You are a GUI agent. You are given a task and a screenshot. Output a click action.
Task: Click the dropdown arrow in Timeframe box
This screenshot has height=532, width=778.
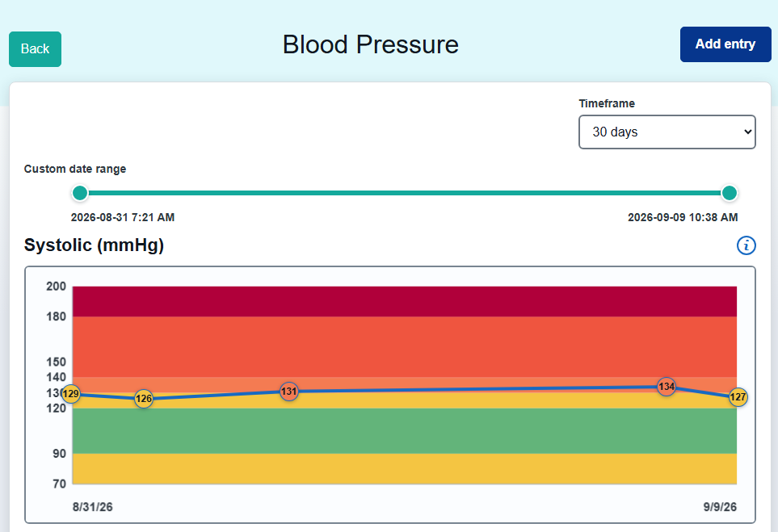pos(747,132)
